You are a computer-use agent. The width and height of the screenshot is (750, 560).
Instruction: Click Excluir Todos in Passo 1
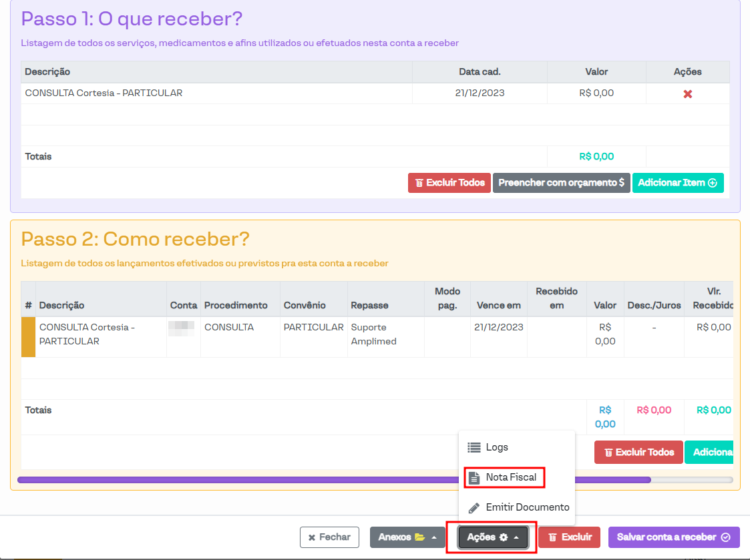point(449,183)
